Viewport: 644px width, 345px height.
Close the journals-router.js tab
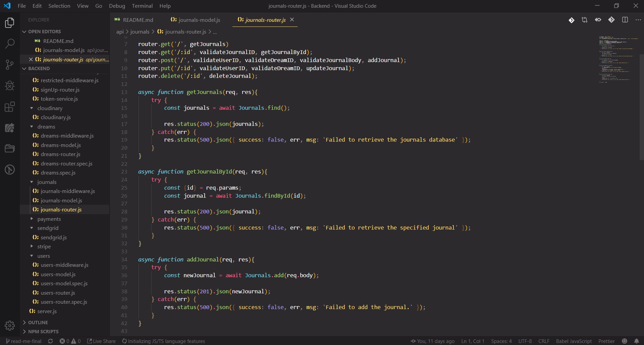(x=292, y=20)
